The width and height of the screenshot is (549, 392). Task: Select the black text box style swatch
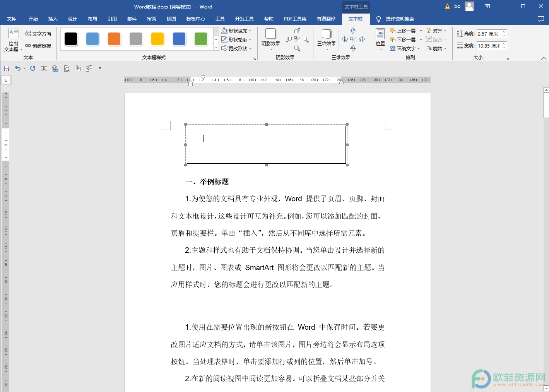coord(71,39)
